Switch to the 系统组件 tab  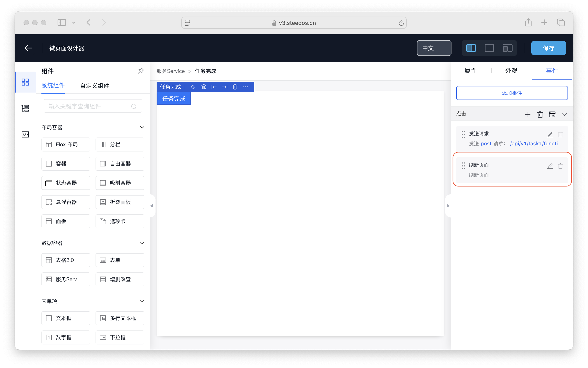point(53,86)
